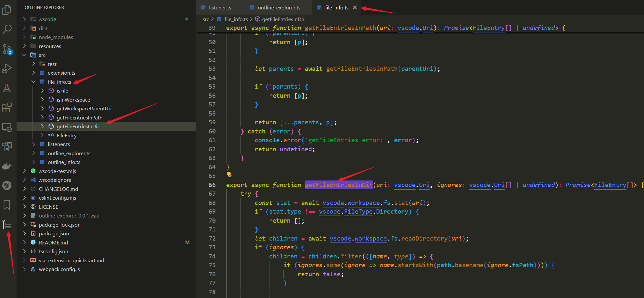The image size is (644, 298).
Task: Expand the getFileEntriesInPath symbol
Action: 42,118
